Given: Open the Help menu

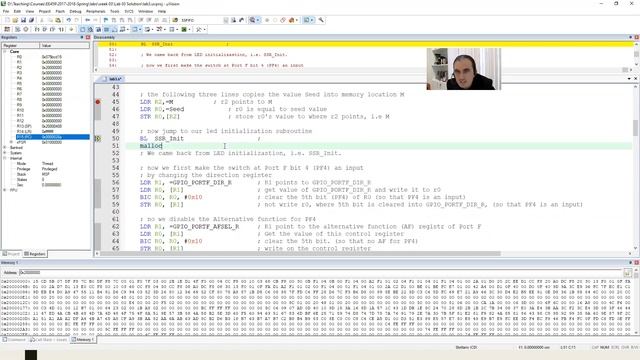Looking at the screenshot, I should (x=162, y=11).
